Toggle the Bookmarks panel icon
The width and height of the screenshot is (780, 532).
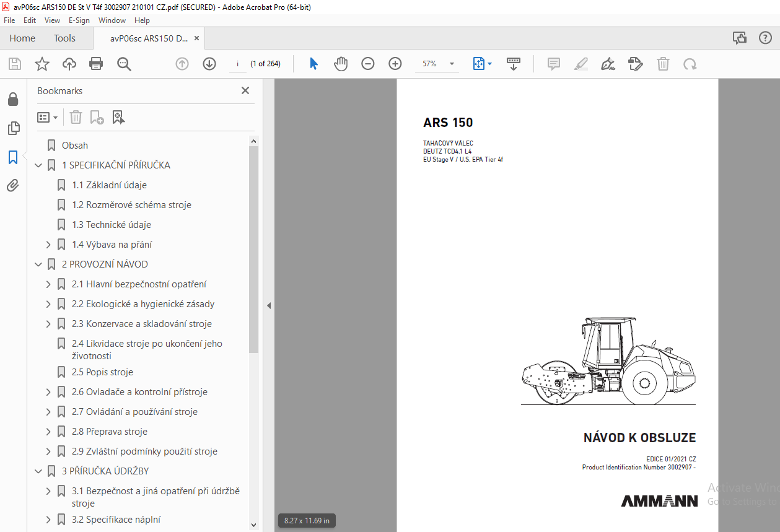13,157
